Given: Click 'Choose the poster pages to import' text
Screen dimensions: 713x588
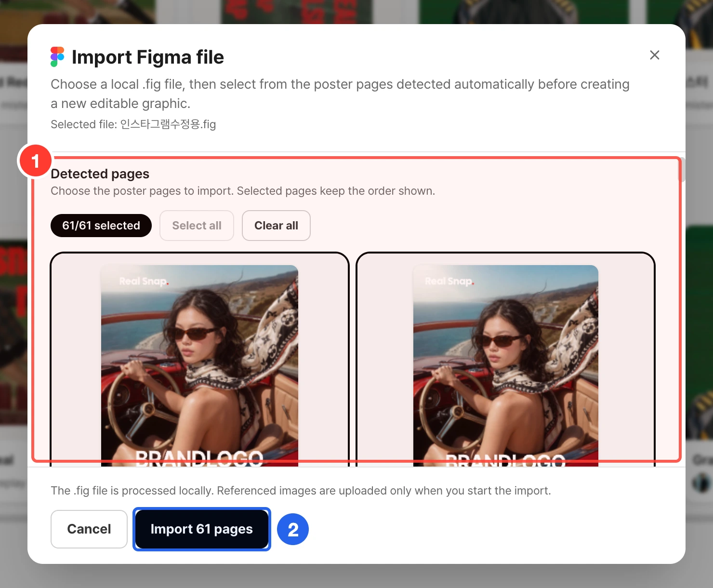Looking at the screenshot, I should coord(243,191).
